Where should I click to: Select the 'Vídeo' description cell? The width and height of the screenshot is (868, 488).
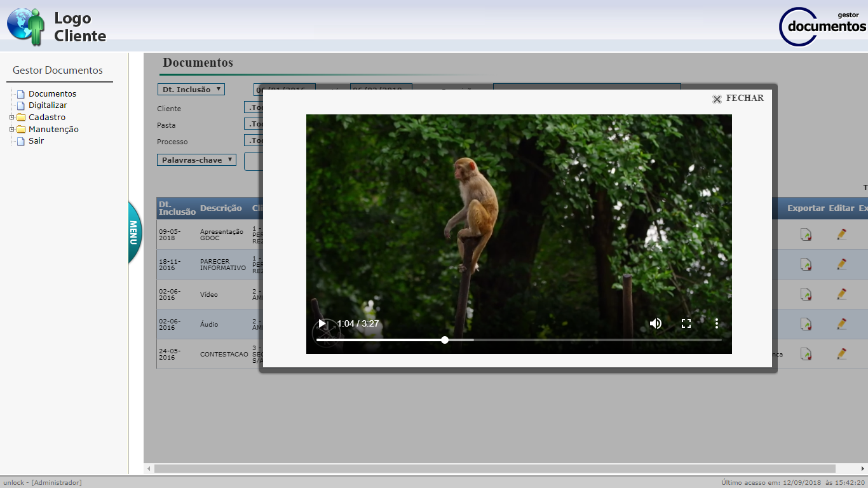[209, 294]
